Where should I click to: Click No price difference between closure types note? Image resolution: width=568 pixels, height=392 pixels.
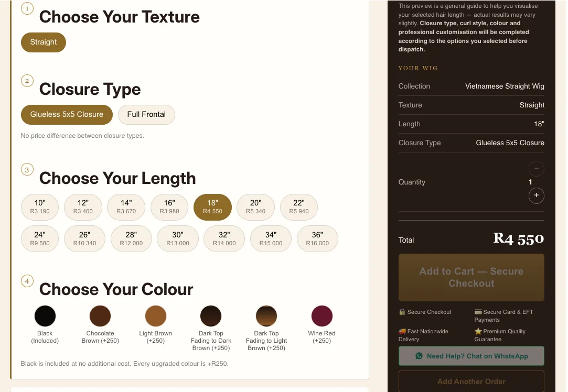(x=82, y=136)
